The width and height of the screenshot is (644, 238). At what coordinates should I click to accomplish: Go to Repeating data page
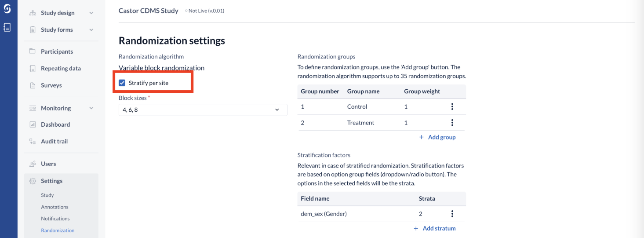tap(61, 69)
